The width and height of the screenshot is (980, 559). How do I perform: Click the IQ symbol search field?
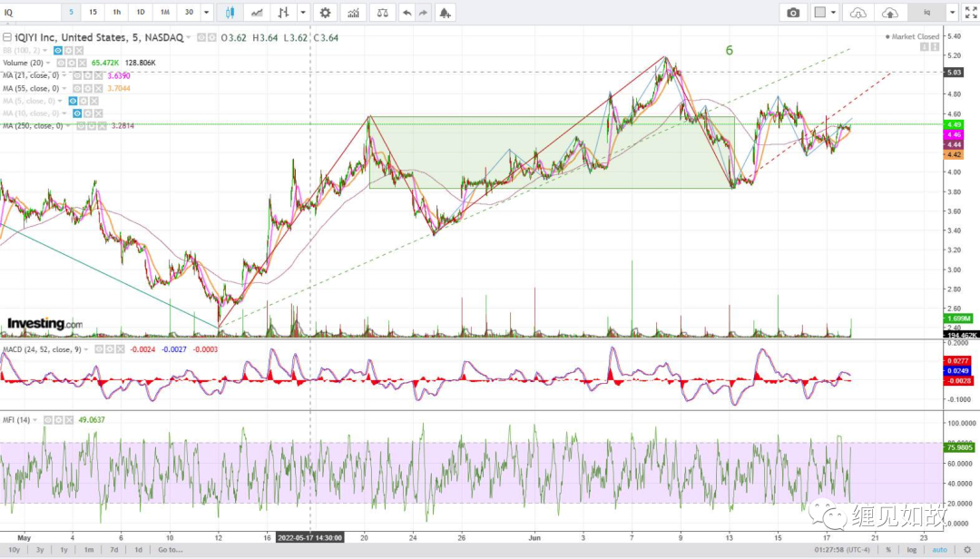click(31, 13)
